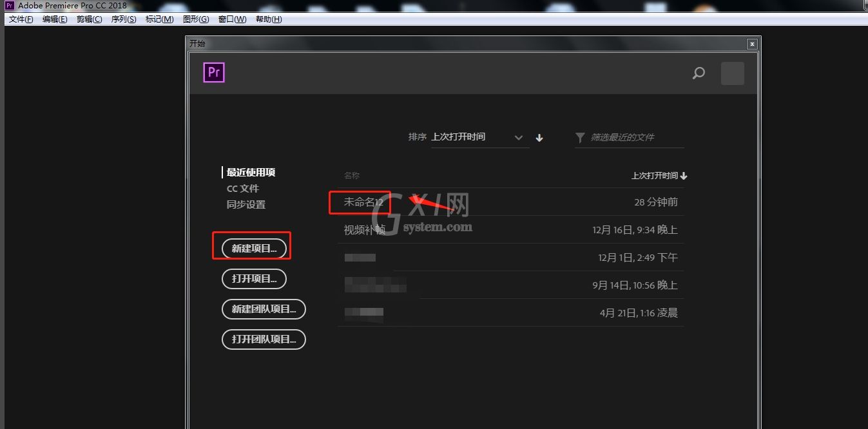Select the project row dated 4月 21日, 1:16 凌晨
This screenshot has height=429, width=868.
pos(511,313)
